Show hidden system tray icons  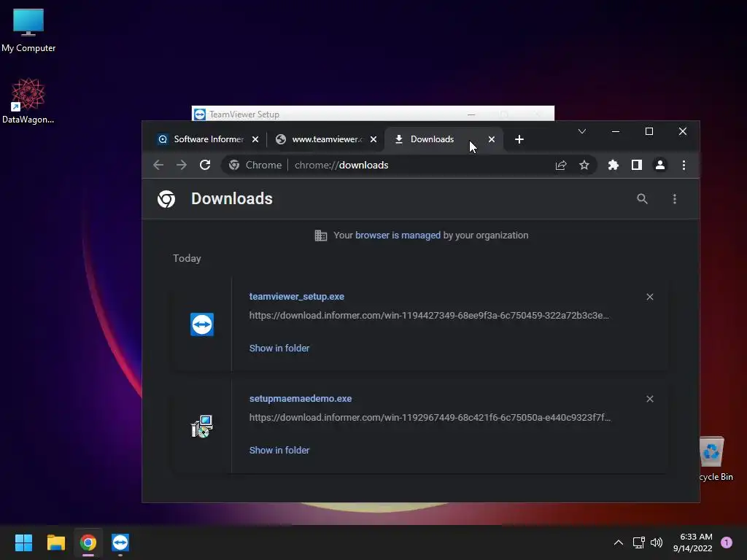point(619,542)
